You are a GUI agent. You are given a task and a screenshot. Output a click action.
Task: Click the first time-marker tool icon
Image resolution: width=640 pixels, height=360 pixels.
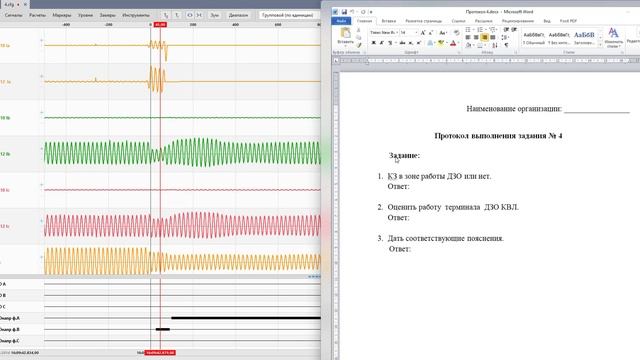click(166, 15)
